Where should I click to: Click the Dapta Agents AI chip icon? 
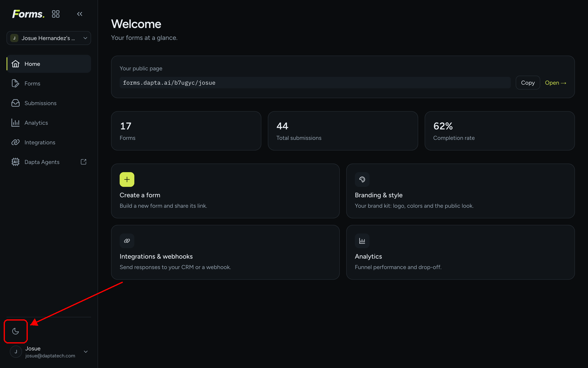[x=16, y=162]
